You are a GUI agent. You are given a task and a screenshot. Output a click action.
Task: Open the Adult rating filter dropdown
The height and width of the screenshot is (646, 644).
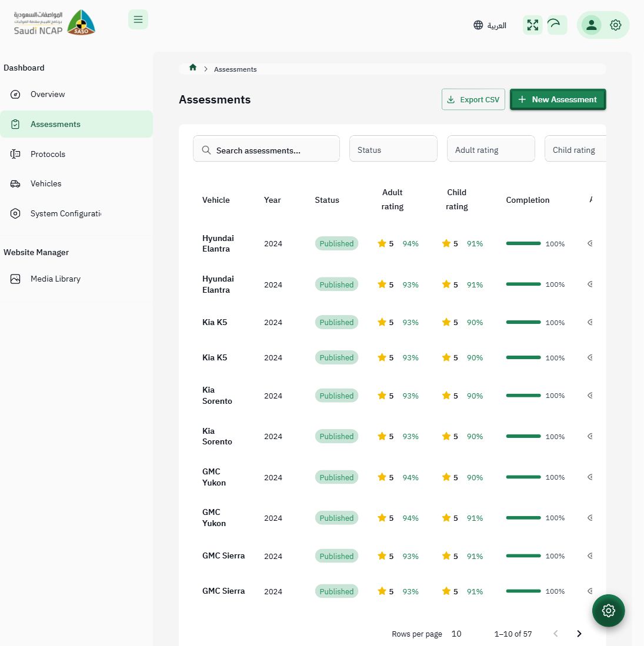point(490,149)
